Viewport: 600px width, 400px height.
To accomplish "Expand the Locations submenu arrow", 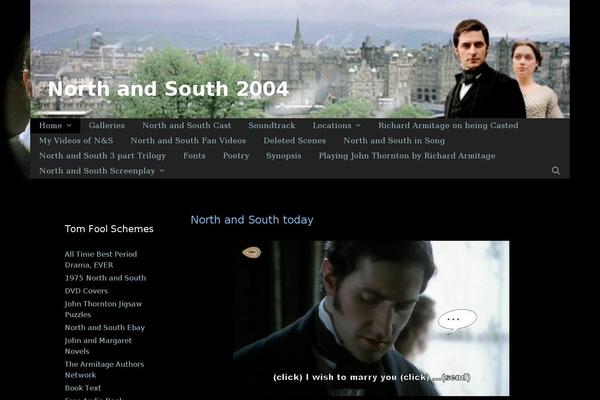I will (x=358, y=126).
